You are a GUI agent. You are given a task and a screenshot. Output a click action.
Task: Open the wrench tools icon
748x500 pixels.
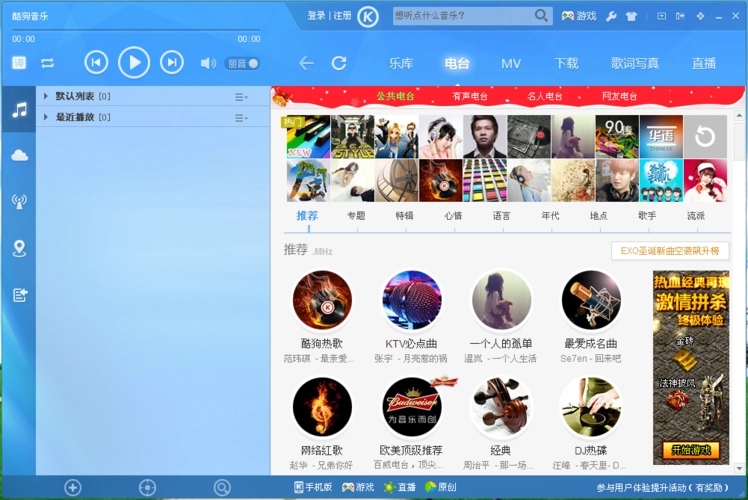click(611, 17)
